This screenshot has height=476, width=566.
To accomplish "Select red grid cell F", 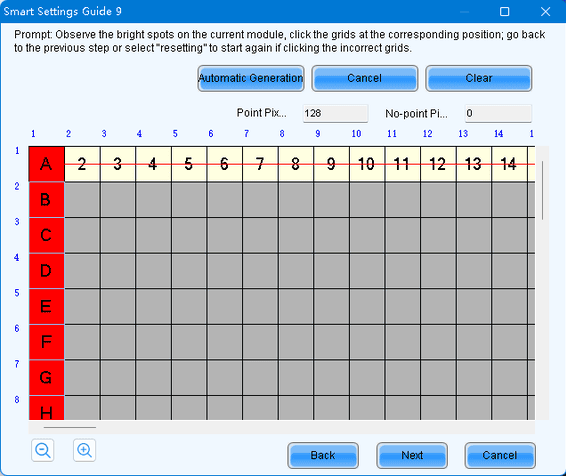I will 47,342.
